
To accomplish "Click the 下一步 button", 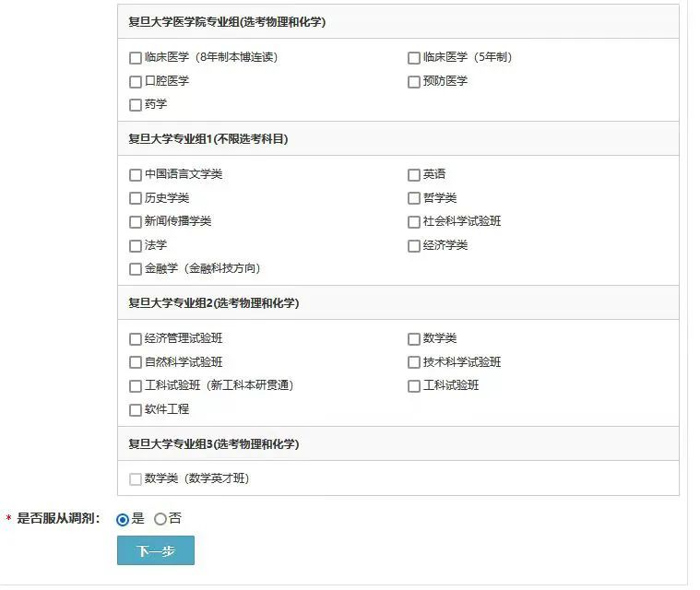I will coord(156,550).
